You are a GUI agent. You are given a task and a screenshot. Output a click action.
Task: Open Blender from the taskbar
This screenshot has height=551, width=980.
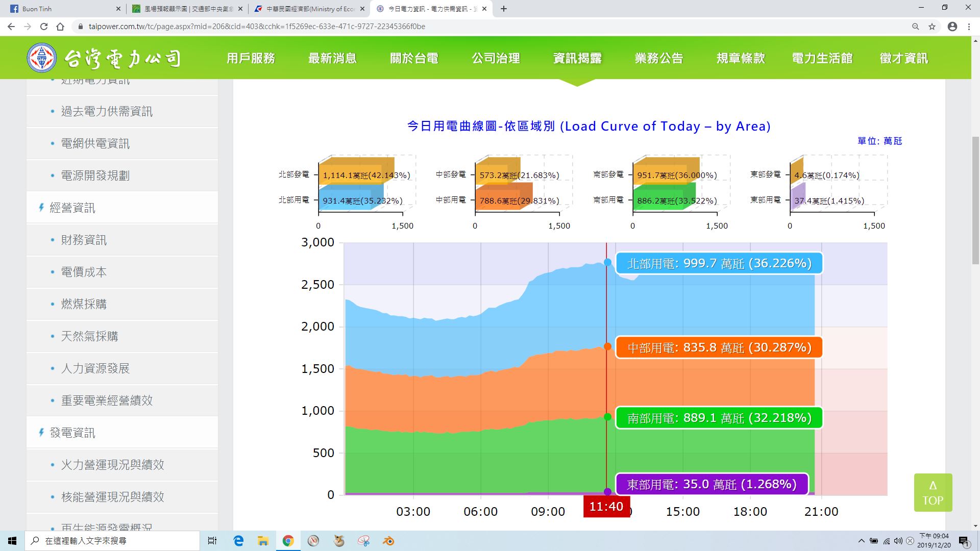coord(388,541)
